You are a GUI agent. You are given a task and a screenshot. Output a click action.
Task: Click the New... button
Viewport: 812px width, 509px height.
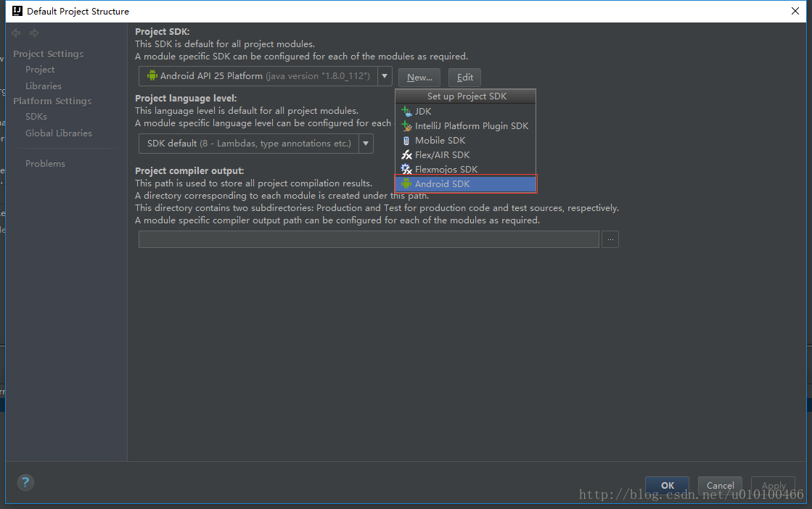(x=419, y=78)
